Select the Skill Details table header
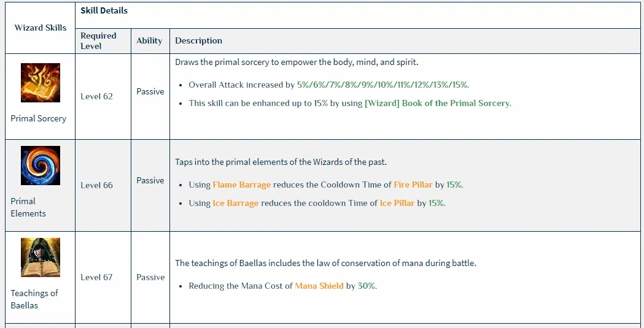Viewport: 644px width, 328px height. click(104, 10)
